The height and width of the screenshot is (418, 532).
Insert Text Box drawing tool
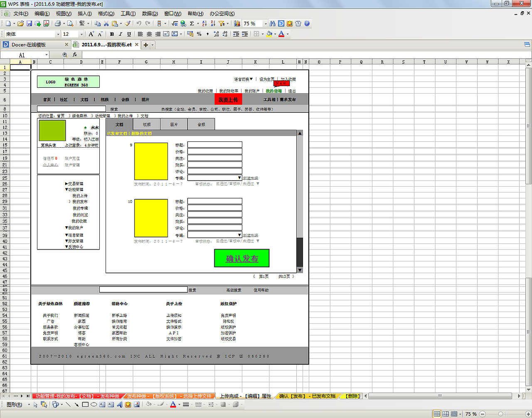pyautogui.click(x=102, y=404)
